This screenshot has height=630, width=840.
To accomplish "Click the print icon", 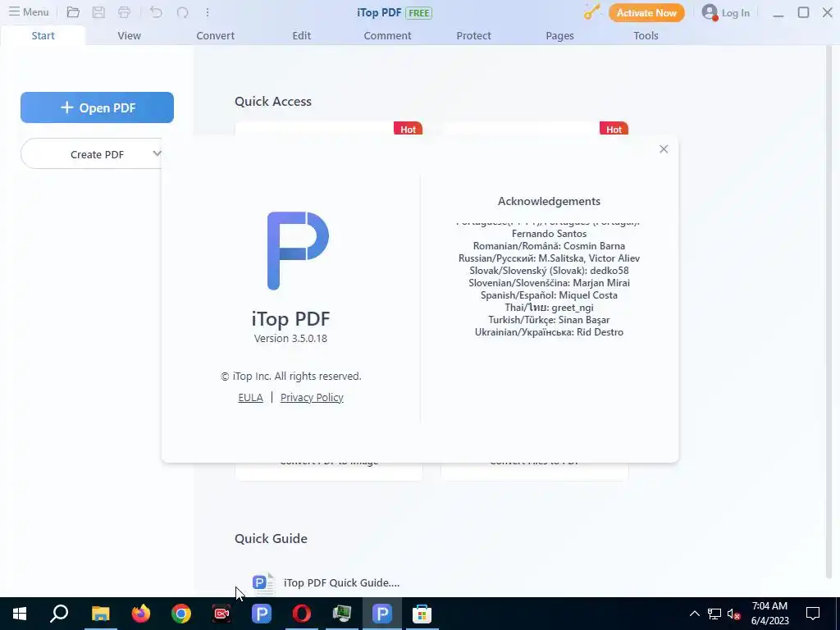I will 125,11.
